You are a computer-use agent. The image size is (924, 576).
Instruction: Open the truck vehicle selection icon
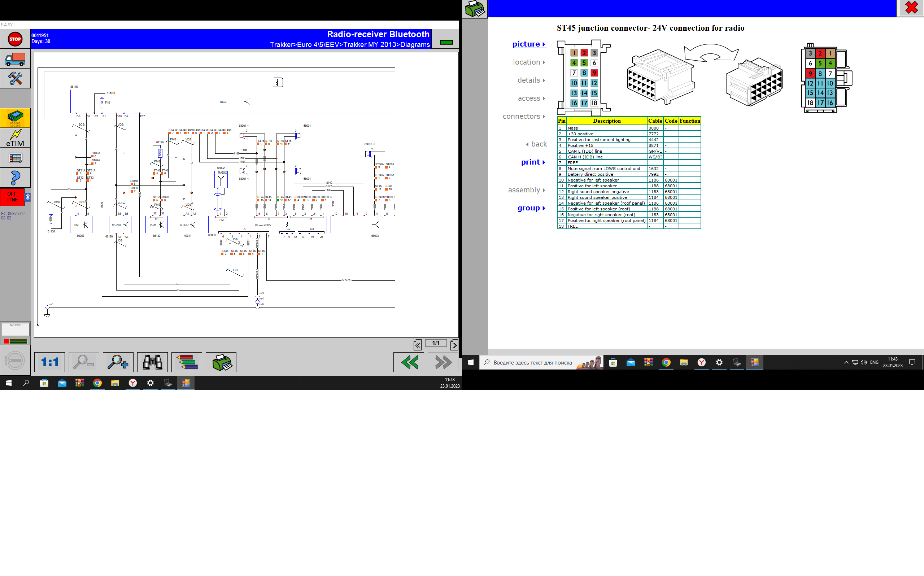click(15, 59)
